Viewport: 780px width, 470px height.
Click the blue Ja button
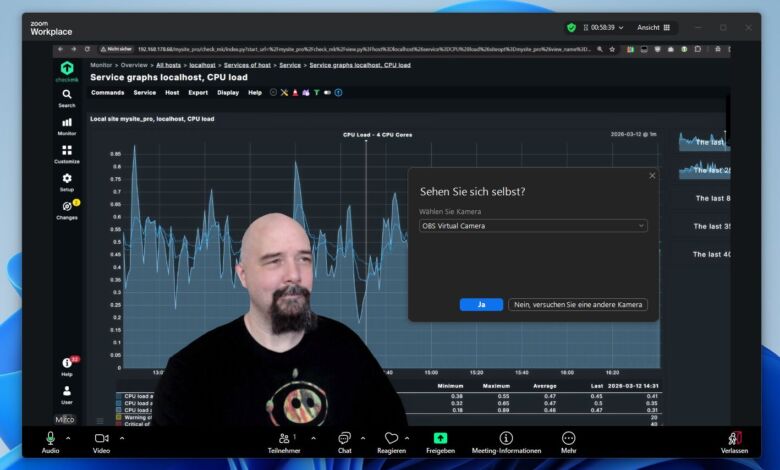tap(481, 304)
